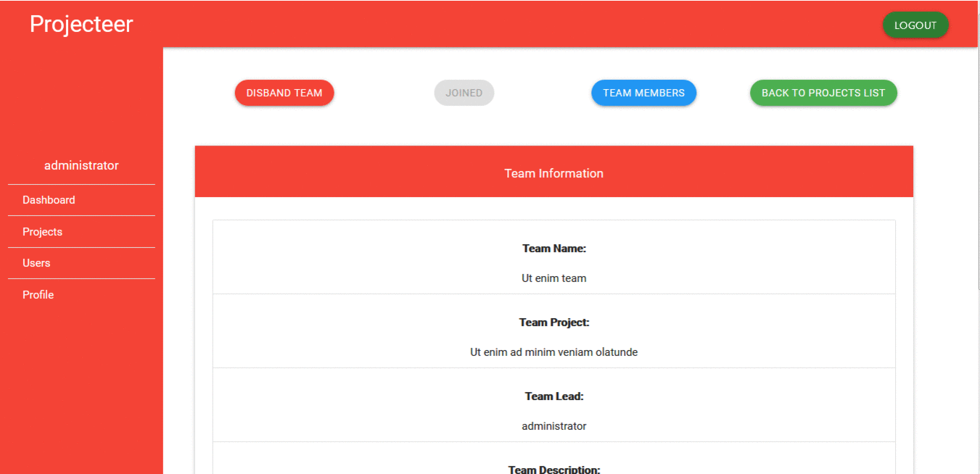Go back to projects list

823,93
